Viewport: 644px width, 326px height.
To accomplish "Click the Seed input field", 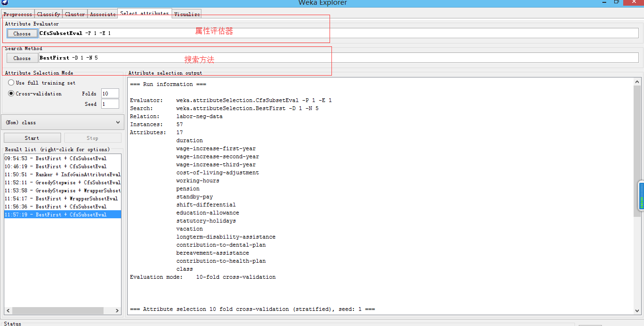I will [110, 104].
